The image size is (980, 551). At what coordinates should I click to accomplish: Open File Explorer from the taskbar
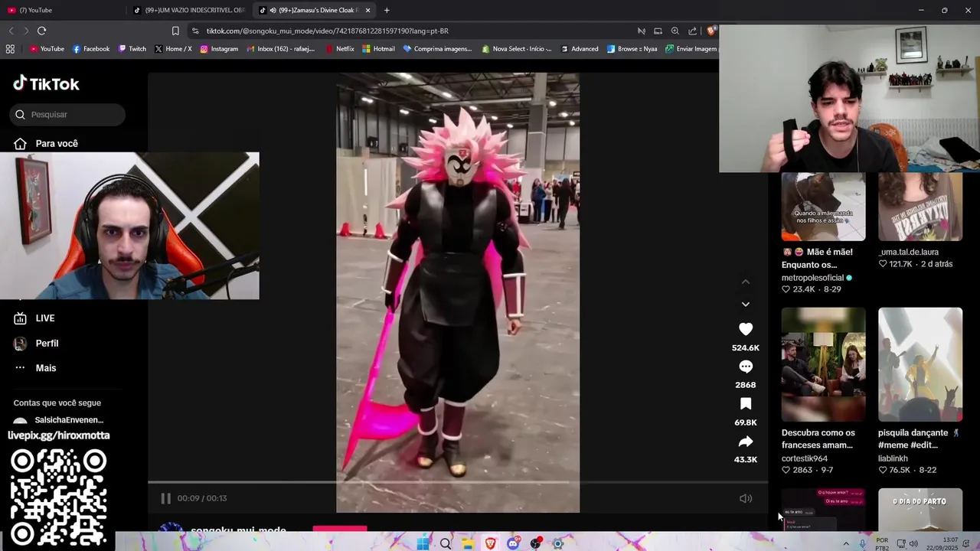(468, 543)
